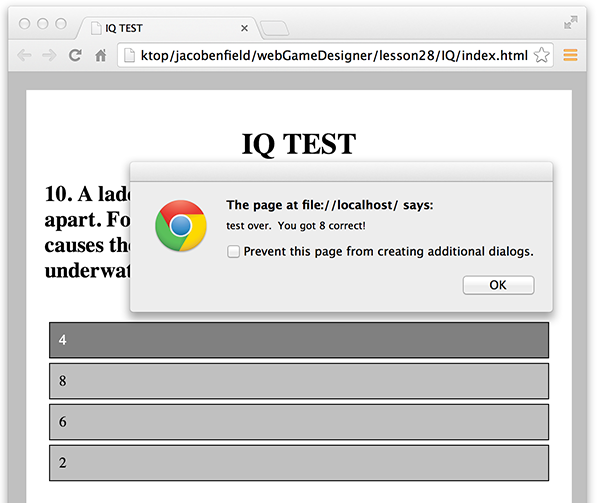600x503 pixels.
Task: Enable 'Prevent this page from creating additional dialogs'
Action: pyautogui.click(x=234, y=252)
